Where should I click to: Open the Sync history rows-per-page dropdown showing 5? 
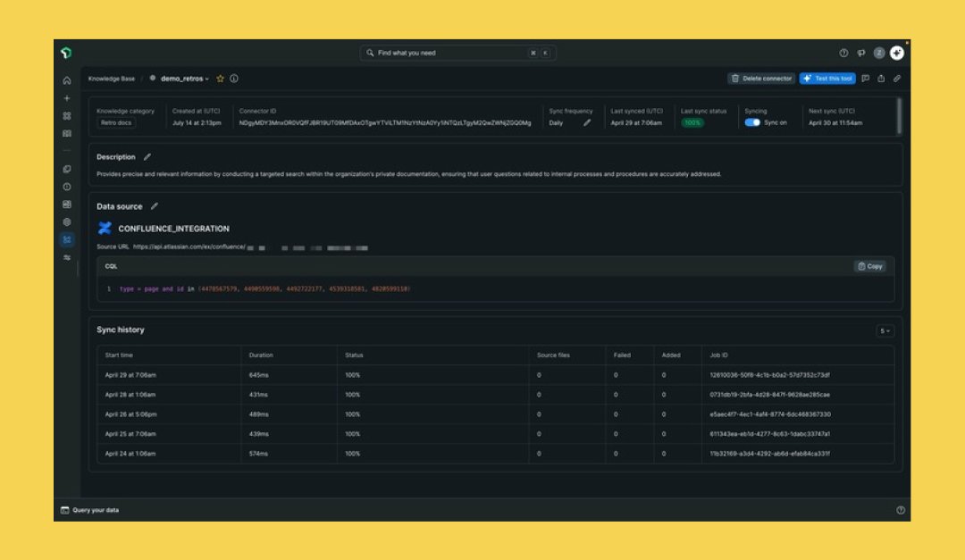[x=885, y=331]
